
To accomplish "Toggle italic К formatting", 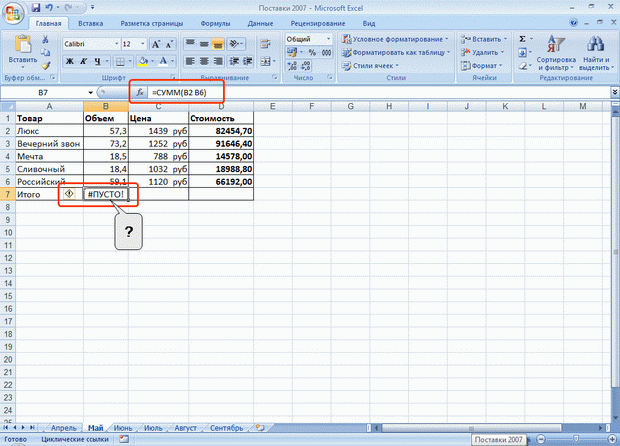I will click(x=83, y=61).
